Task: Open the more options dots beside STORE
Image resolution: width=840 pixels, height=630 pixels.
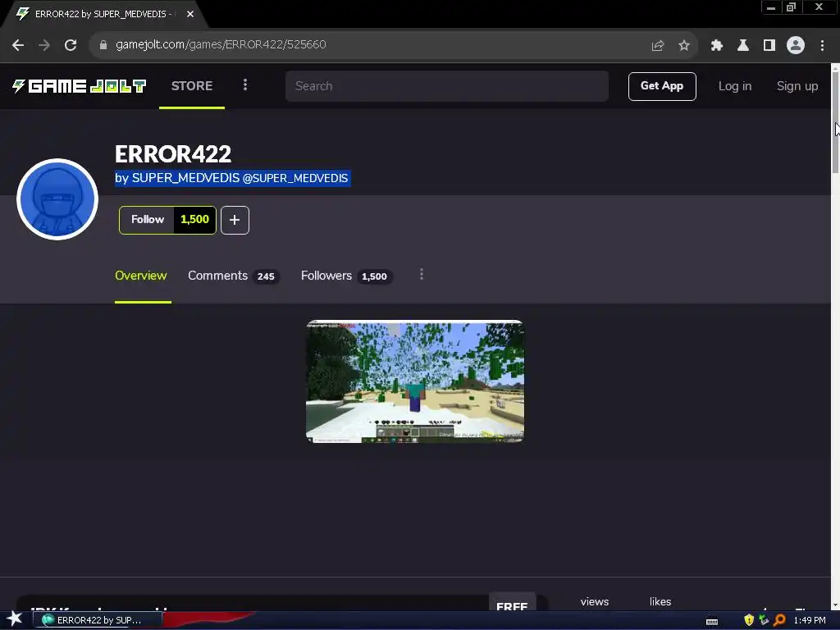Action: click(244, 85)
